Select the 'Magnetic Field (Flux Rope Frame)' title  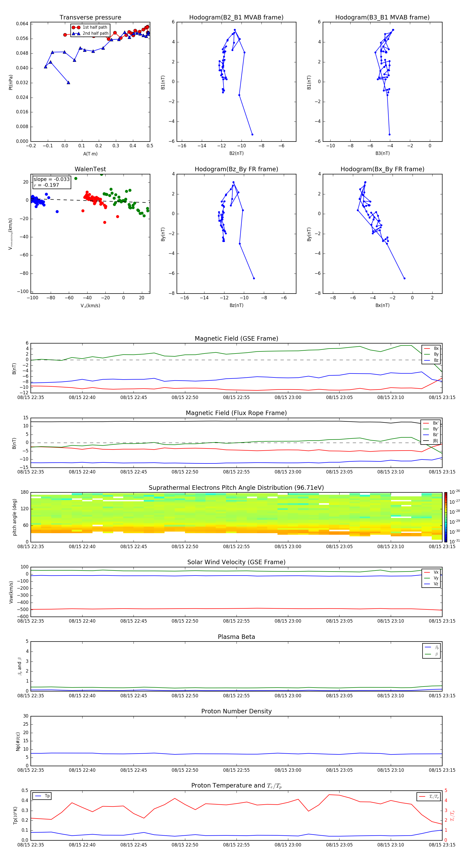(236, 413)
